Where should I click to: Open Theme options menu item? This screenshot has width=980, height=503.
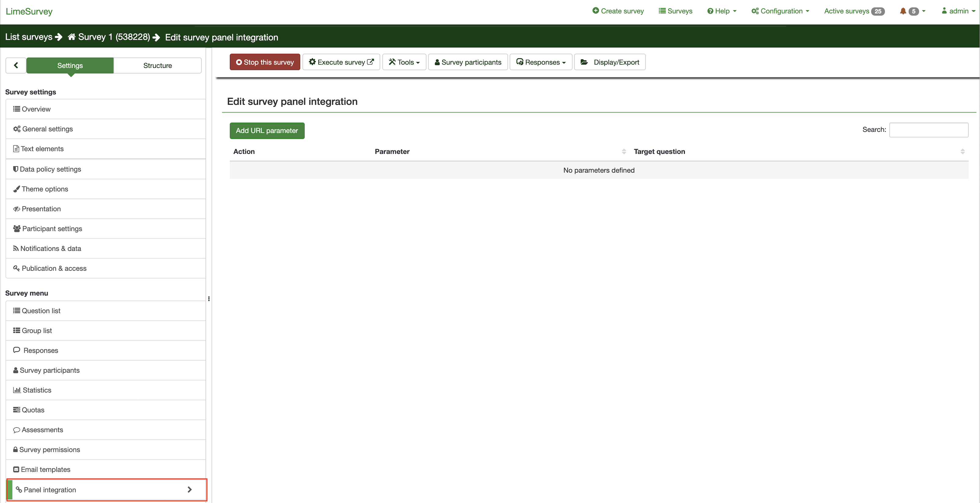(x=106, y=189)
